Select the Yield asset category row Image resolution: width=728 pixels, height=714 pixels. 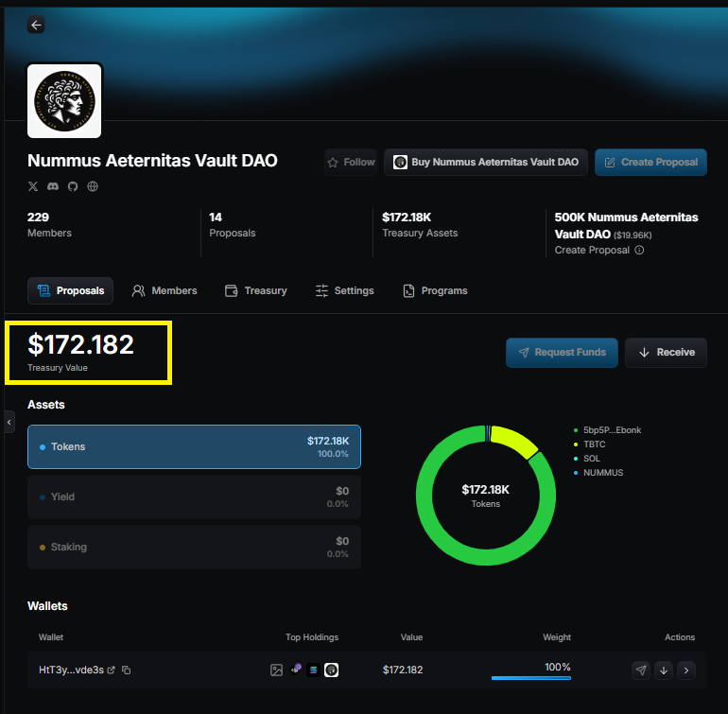[x=194, y=497]
